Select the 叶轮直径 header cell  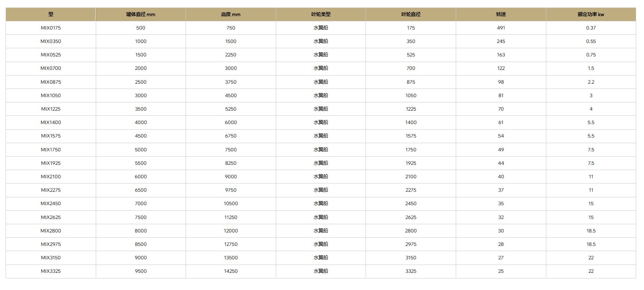pyautogui.click(x=411, y=14)
